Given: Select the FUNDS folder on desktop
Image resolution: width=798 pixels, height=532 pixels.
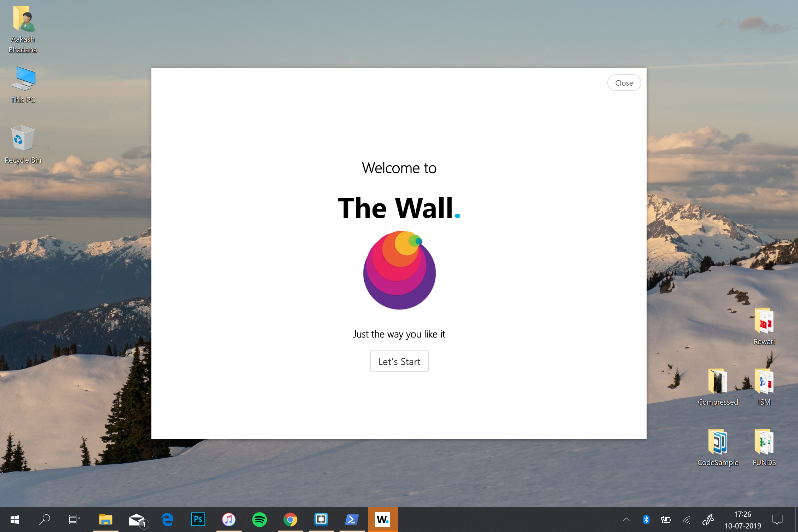Looking at the screenshot, I should (764, 447).
